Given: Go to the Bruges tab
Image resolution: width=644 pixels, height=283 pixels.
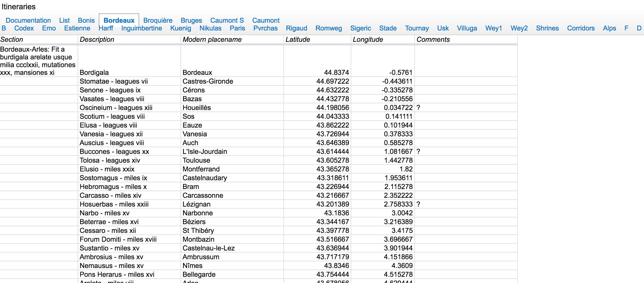Looking at the screenshot, I should pos(191,20).
